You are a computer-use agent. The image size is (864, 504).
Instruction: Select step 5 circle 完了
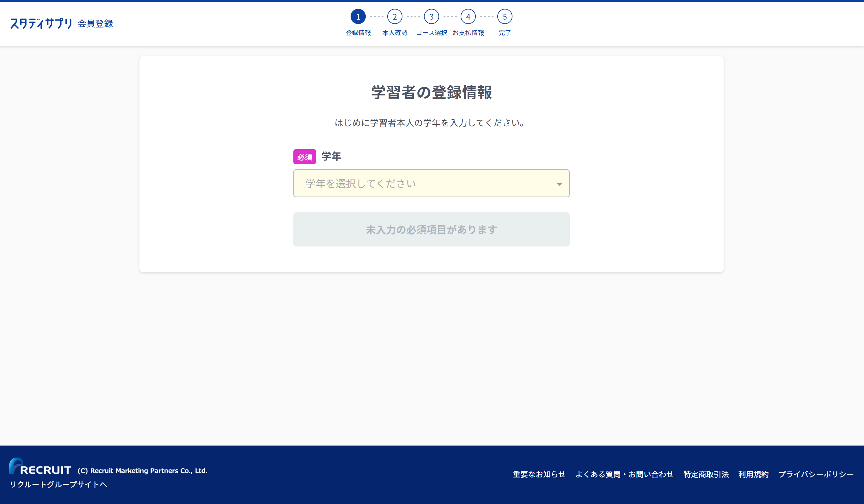pyautogui.click(x=505, y=16)
